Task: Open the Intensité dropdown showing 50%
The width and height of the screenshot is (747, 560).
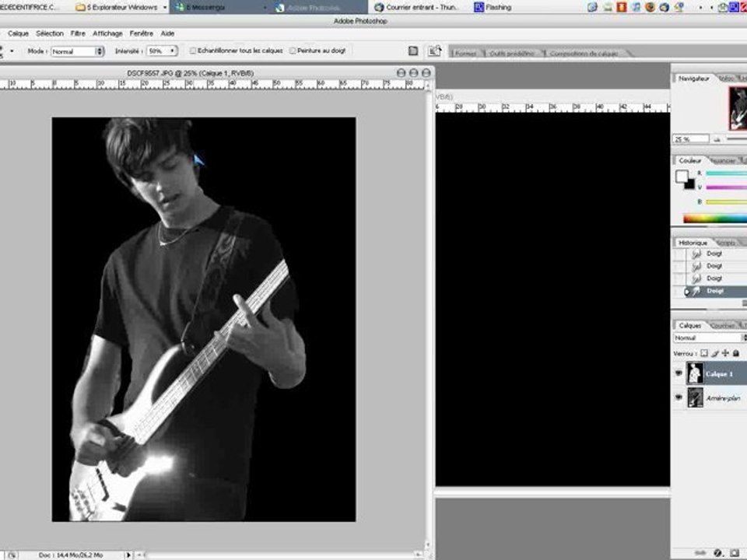Action: pos(163,51)
